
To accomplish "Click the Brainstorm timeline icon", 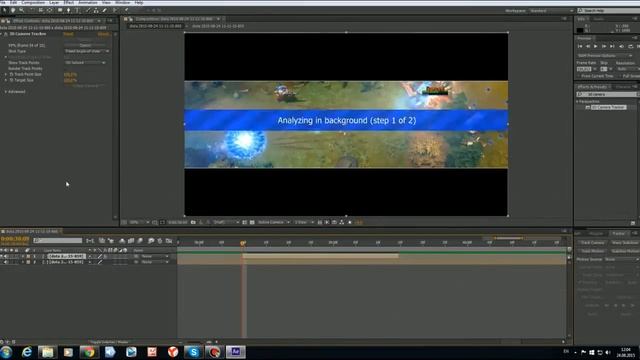I will coord(151,241).
